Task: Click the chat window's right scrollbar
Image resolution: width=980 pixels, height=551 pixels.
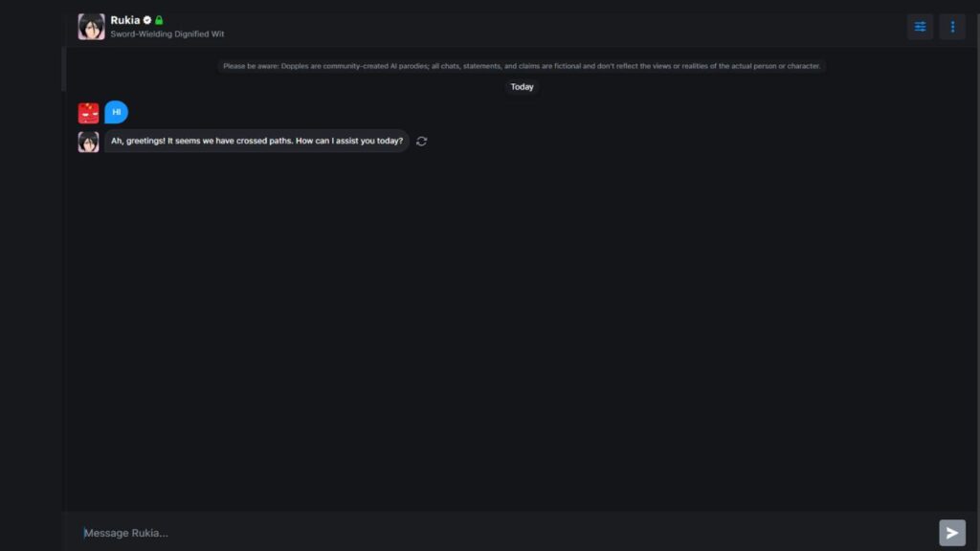Action: [x=977, y=275]
